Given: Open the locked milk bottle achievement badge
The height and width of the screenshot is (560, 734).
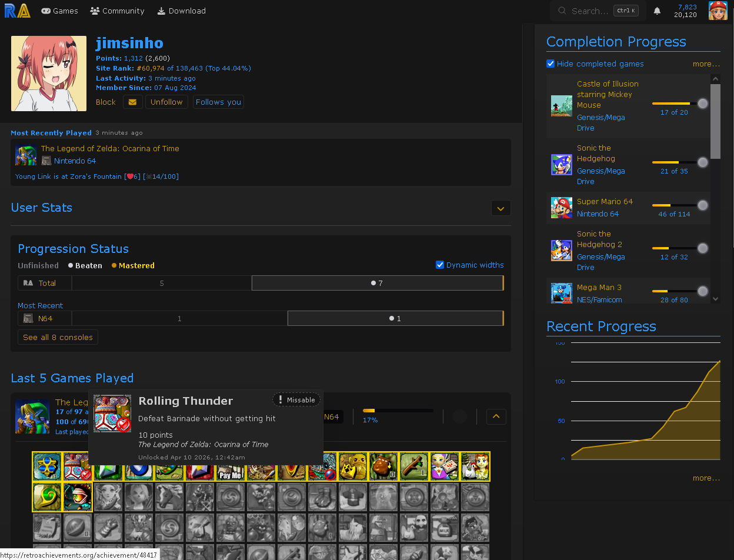Looking at the screenshot, I should [445, 528].
